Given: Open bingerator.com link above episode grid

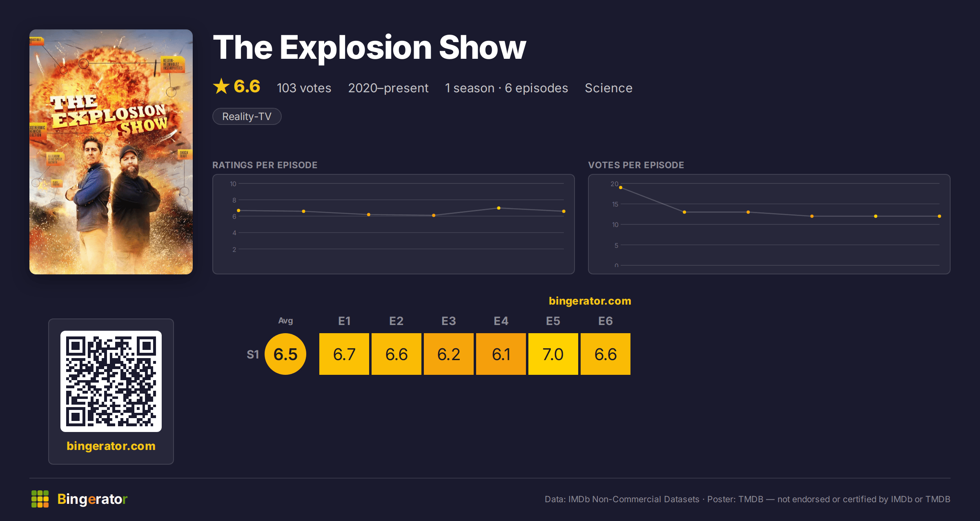Looking at the screenshot, I should point(590,301).
